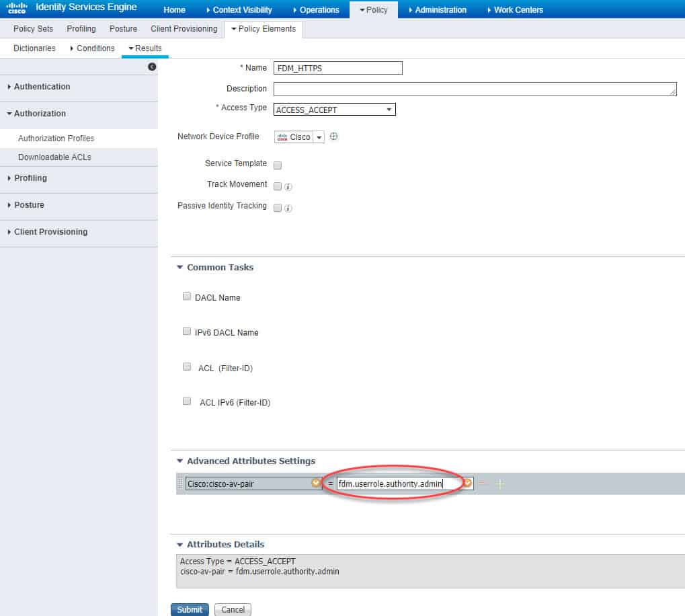Image resolution: width=685 pixels, height=616 pixels.
Task: Click the Description text area
Action: click(475, 89)
